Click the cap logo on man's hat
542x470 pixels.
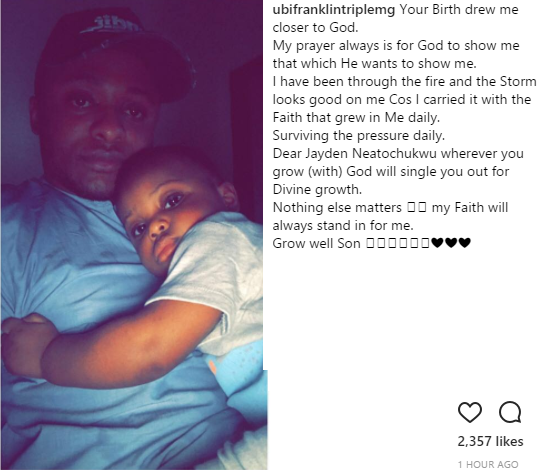[x=113, y=25]
